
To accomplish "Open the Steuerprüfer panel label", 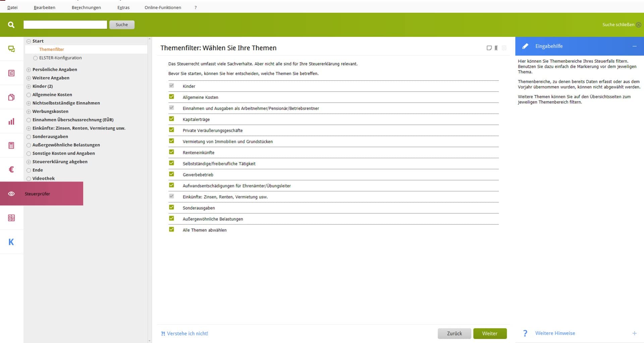I will coord(37,194).
